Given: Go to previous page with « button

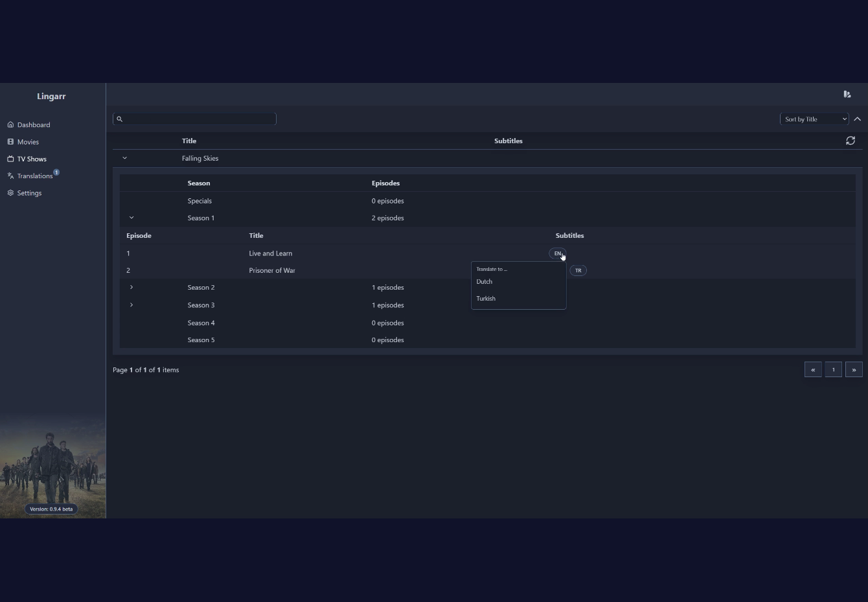Looking at the screenshot, I should tap(813, 369).
